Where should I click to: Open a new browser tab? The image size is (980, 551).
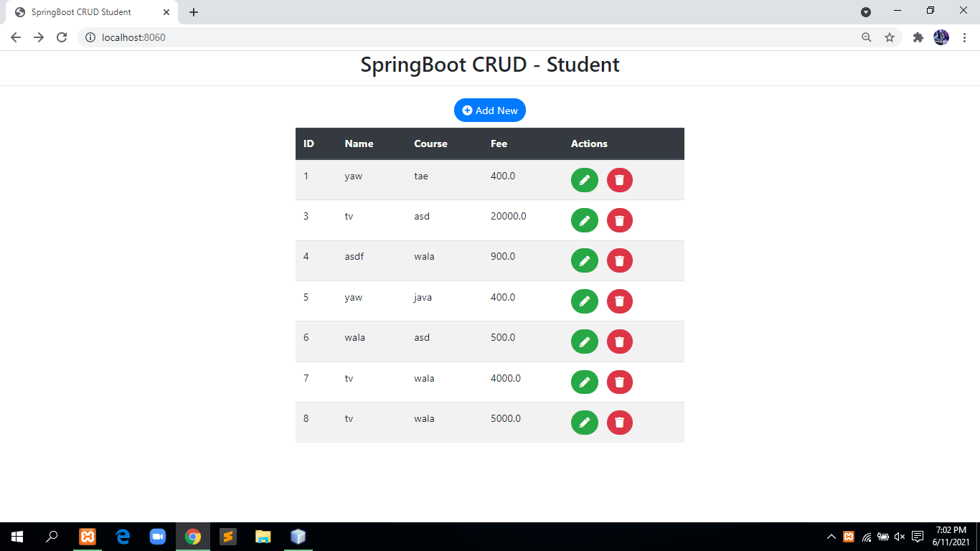tap(194, 12)
